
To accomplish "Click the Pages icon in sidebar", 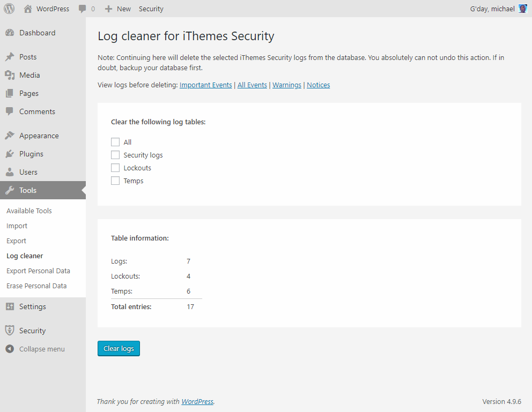I will coord(10,93).
